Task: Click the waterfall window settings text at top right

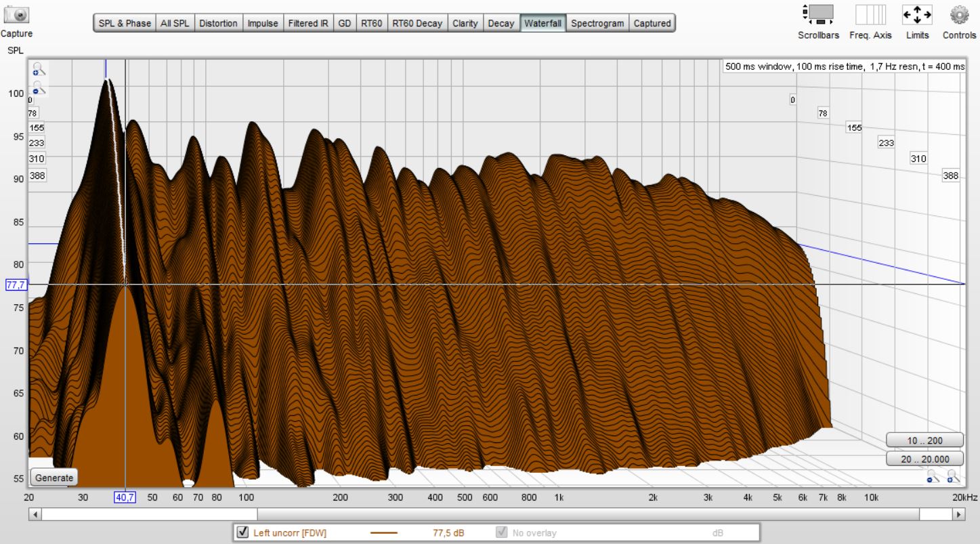Action: coord(845,67)
